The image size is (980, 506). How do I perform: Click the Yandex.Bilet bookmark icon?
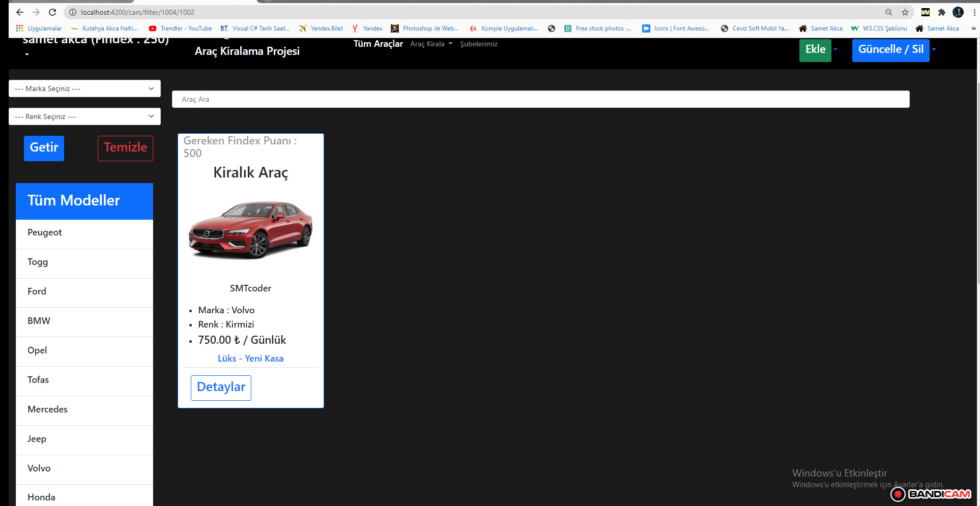pos(304,28)
